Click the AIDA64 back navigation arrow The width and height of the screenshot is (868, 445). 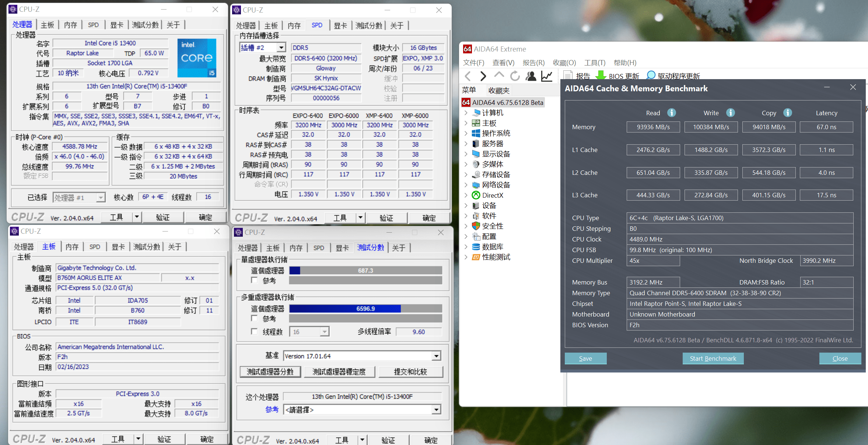468,76
